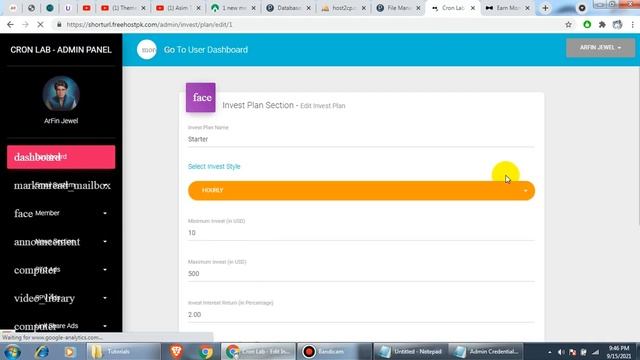Click the volume speaker tray icon
Screen dimensions: 640x360
561,352
